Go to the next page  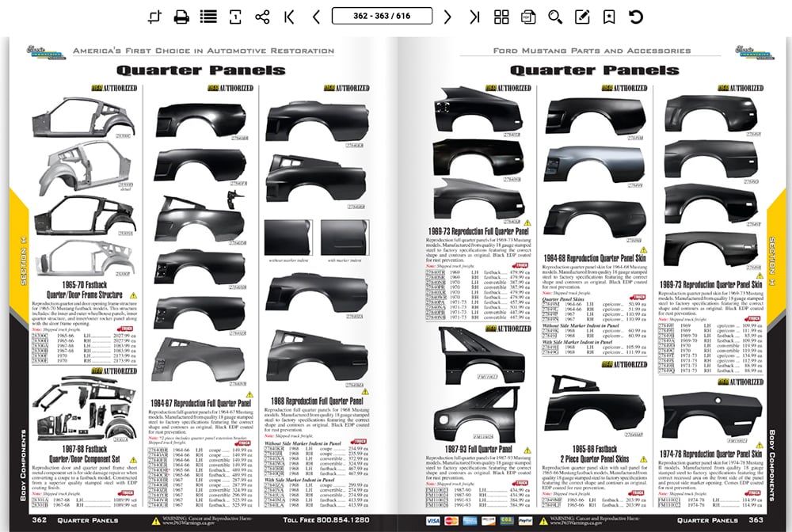[447, 17]
